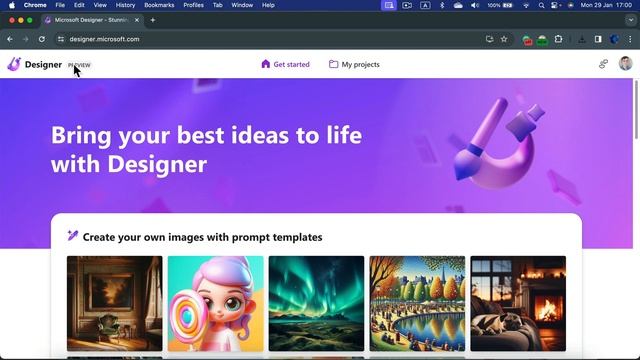Toggle the Chrome side panel icon

point(598,39)
